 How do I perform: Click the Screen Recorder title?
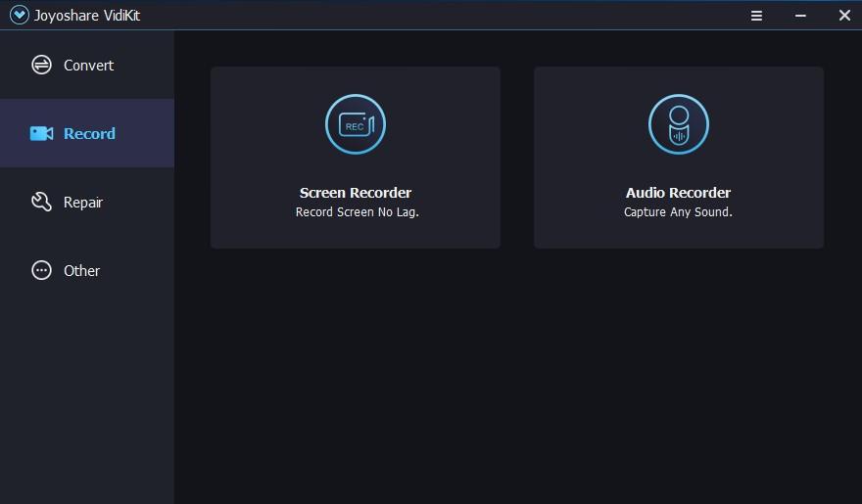356,193
